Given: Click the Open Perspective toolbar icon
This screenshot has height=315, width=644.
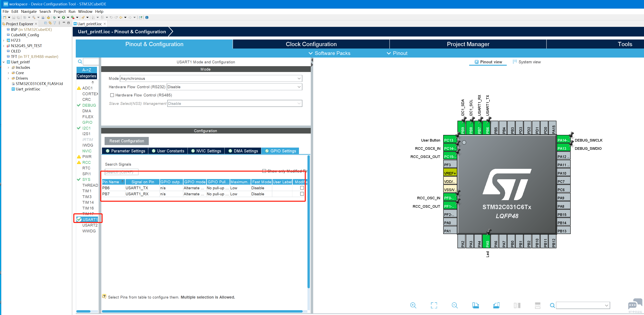Looking at the screenshot, I should (140, 17).
